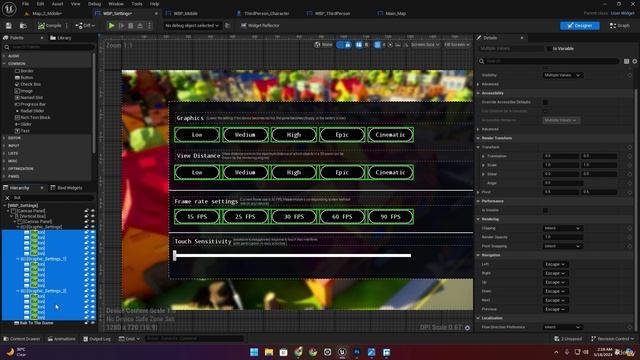Image resolution: width=640 pixels, height=360 pixels.
Task: Toggle the Is Volatile checkbox
Action: point(545,210)
